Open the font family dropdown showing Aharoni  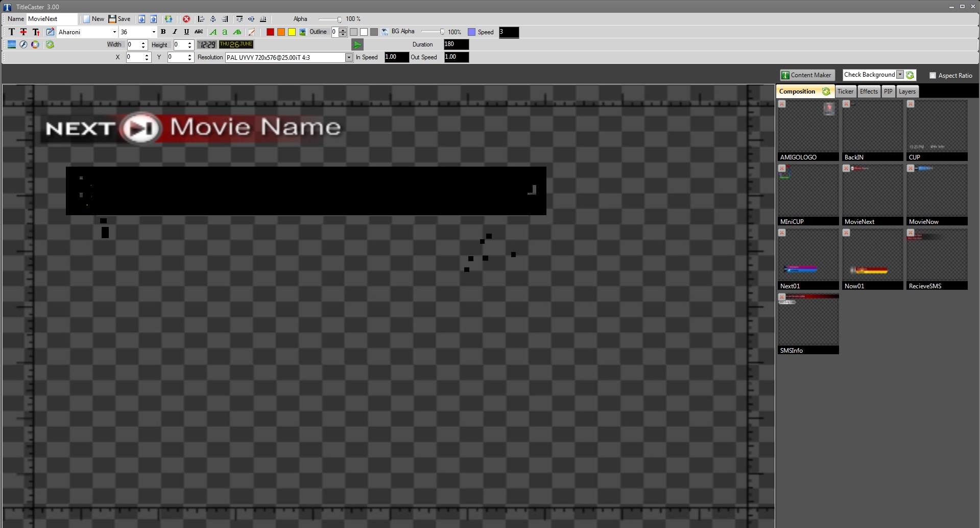click(x=113, y=32)
